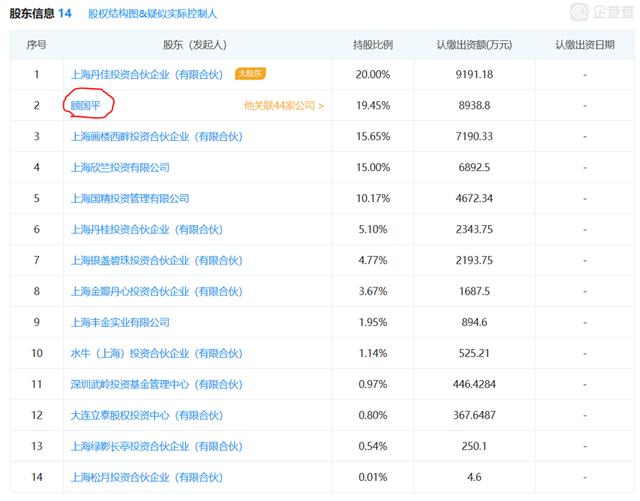Open 上海欣竺投资有限公司 link
The image size is (640, 501).
point(120,167)
